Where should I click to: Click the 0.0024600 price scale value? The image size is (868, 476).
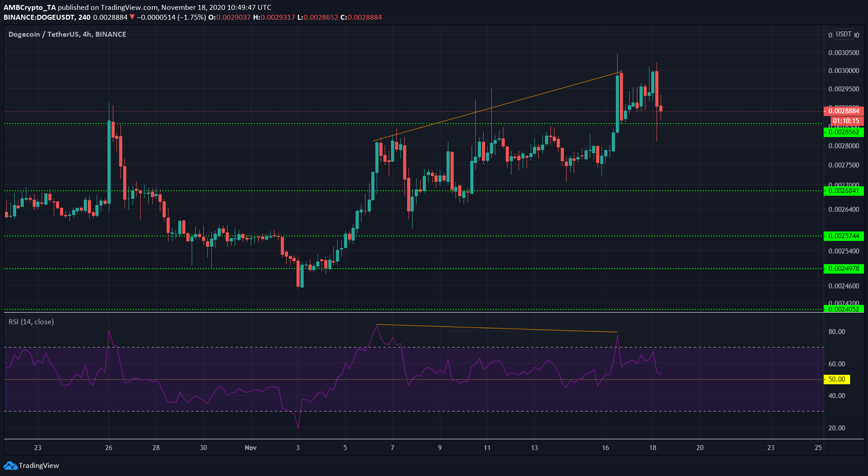[x=844, y=286]
